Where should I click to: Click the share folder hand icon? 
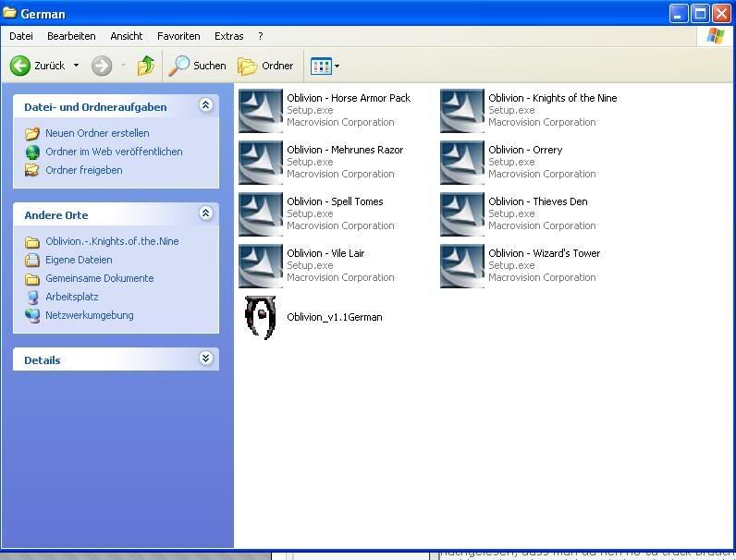pos(32,171)
